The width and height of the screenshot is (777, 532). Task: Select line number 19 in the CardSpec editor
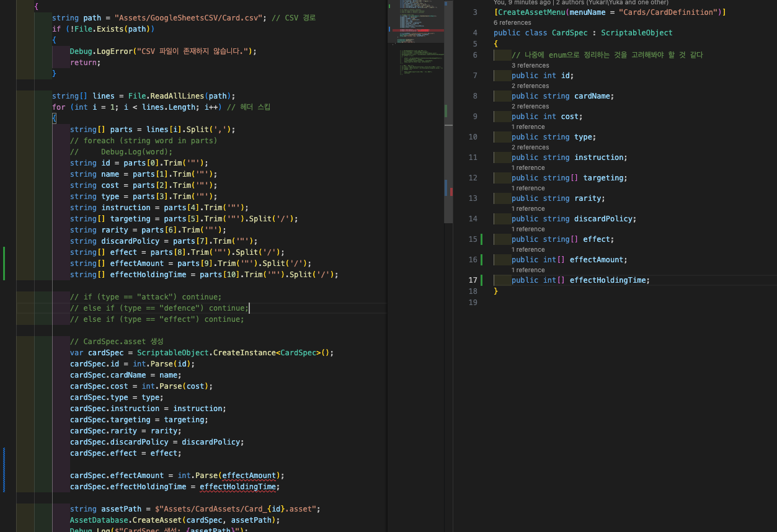(473, 303)
